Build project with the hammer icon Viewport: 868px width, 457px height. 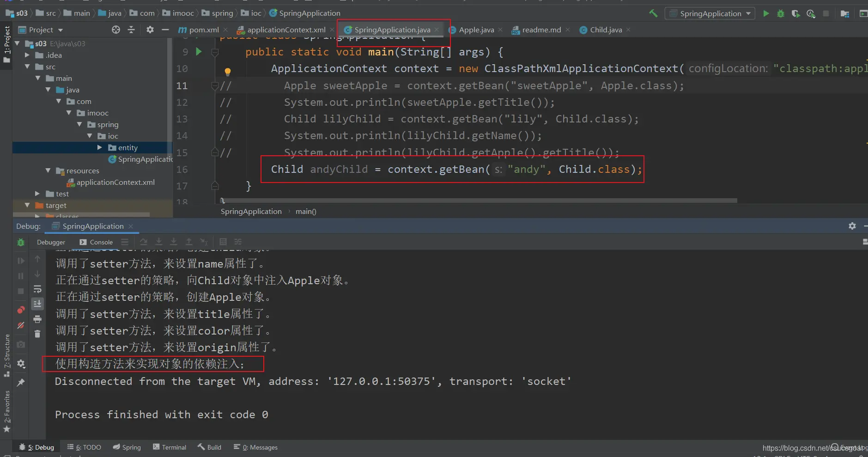653,13
